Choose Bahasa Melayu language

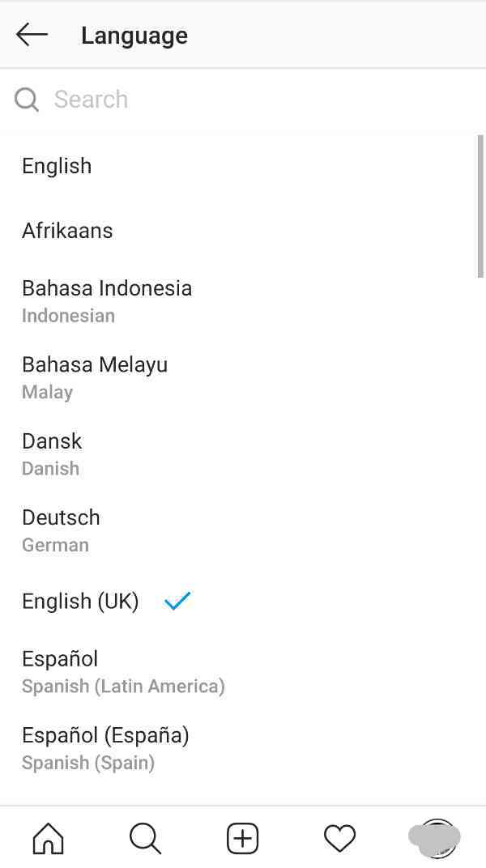[243, 377]
